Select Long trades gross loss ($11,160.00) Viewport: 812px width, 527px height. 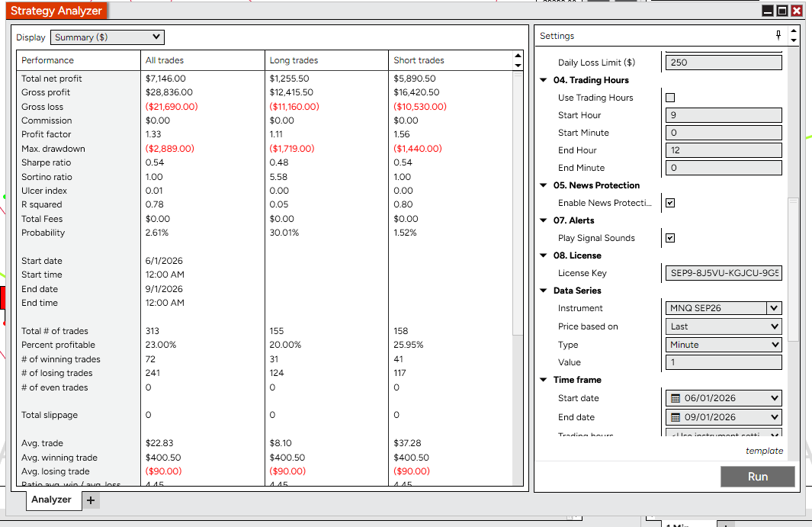294,107
